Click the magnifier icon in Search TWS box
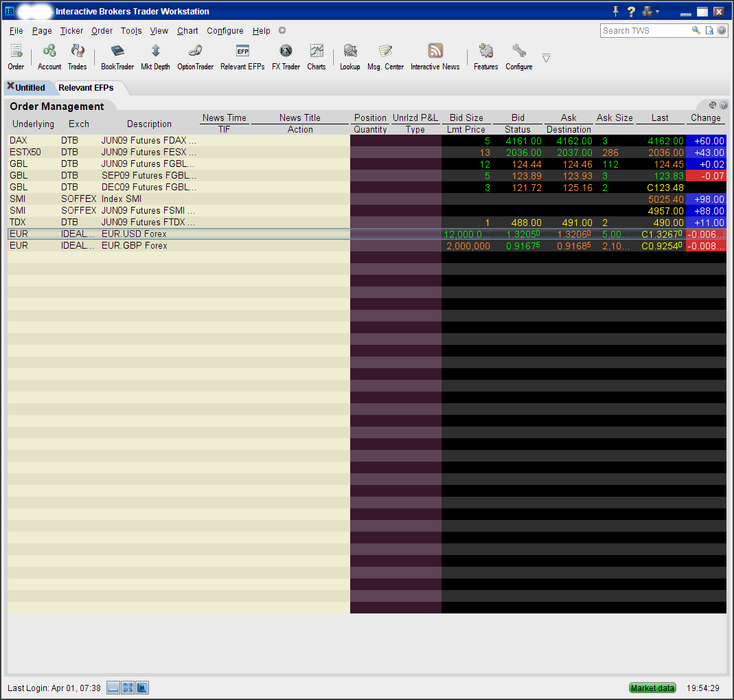Screen dimensions: 734x700 coord(696,30)
